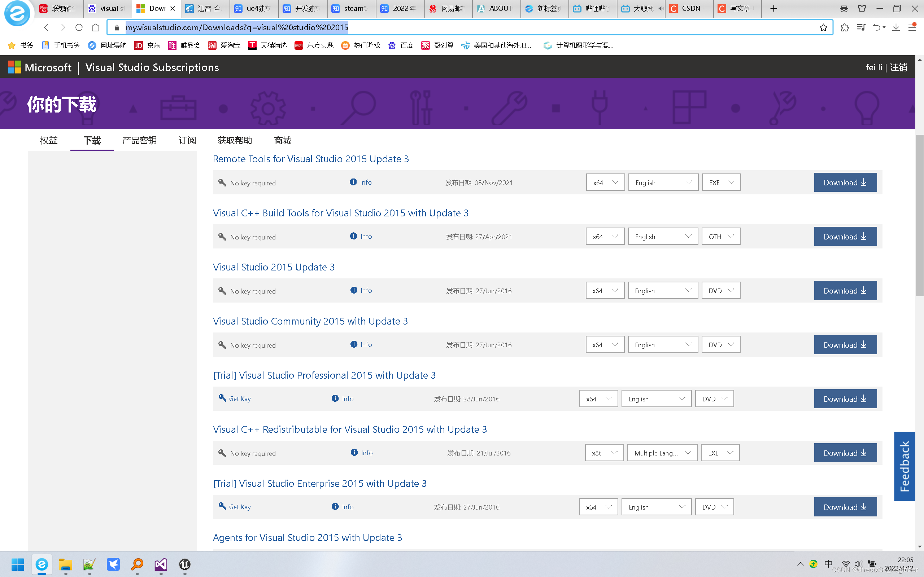Viewport: 924px width, 577px height.
Task: Go to browser home page icon
Action: pos(95,27)
